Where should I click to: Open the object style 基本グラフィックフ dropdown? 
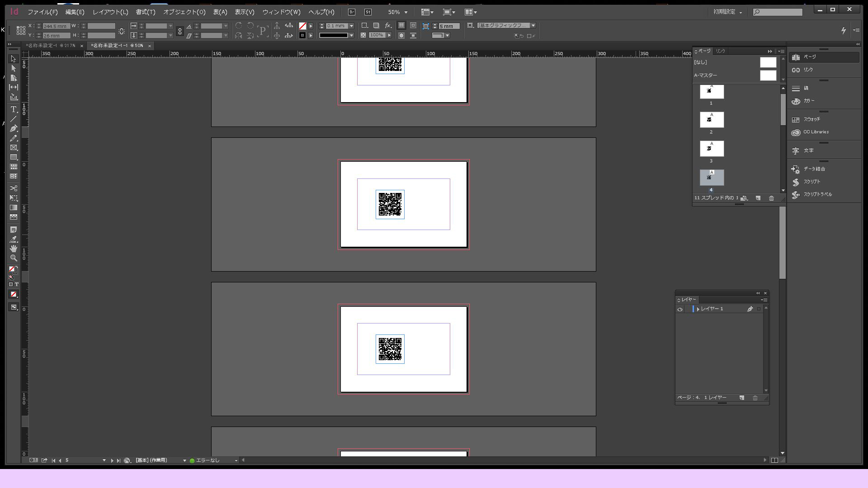[x=533, y=26]
